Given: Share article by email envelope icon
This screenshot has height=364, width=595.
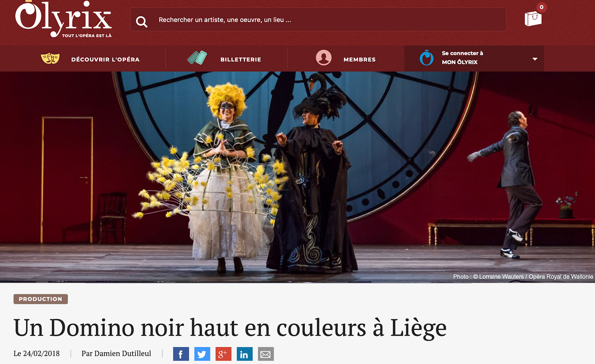Looking at the screenshot, I should point(266,354).
